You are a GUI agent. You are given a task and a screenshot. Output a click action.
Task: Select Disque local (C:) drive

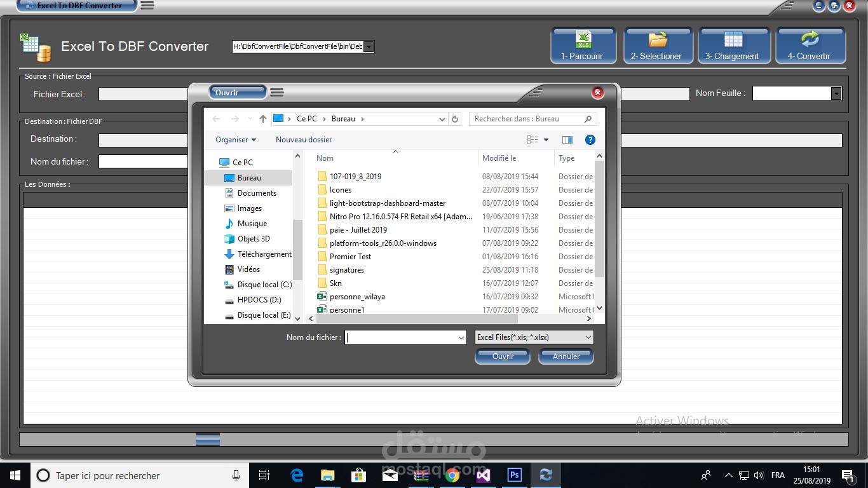pyautogui.click(x=258, y=285)
